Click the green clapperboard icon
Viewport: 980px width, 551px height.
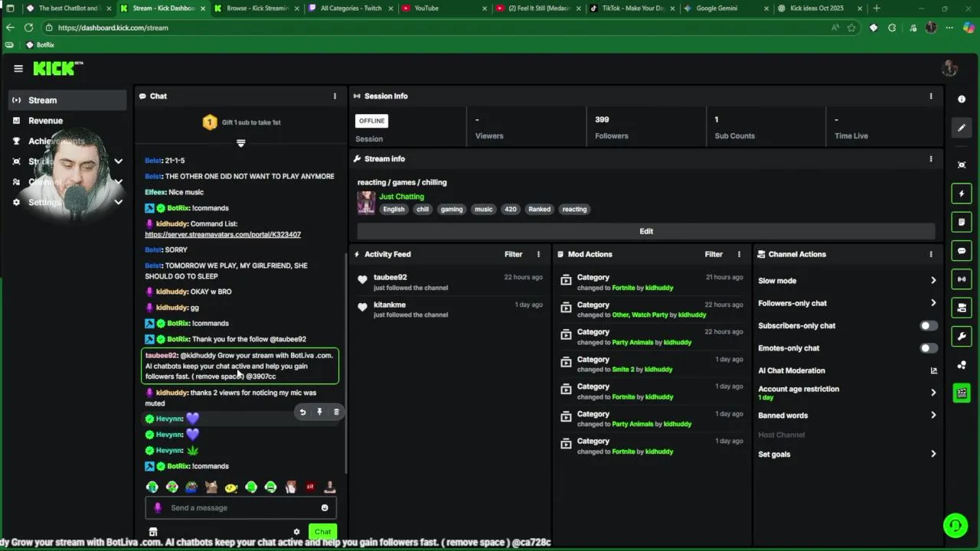pyautogui.click(x=962, y=393)
